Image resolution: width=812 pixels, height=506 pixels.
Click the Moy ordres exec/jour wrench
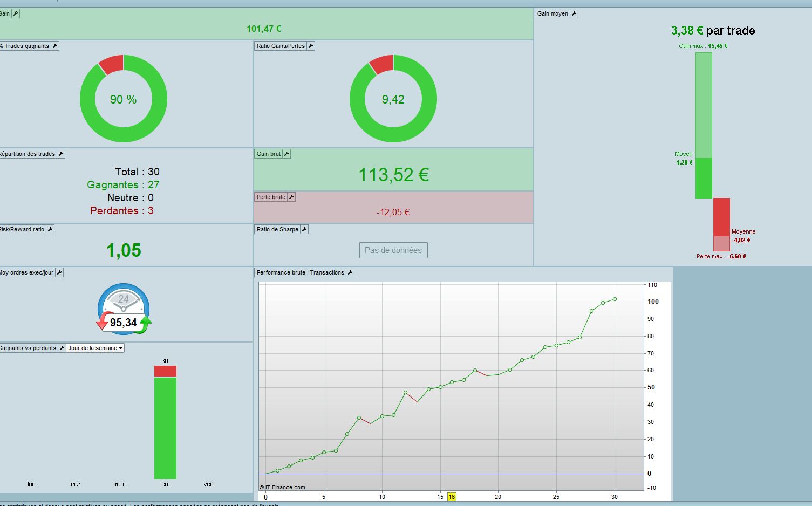coord(59,272)
